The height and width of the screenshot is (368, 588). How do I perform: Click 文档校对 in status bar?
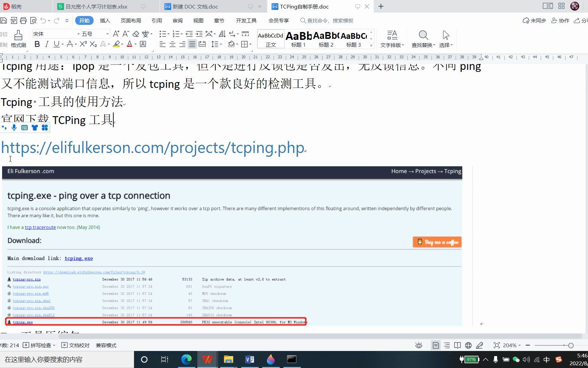tap(76, 345)
